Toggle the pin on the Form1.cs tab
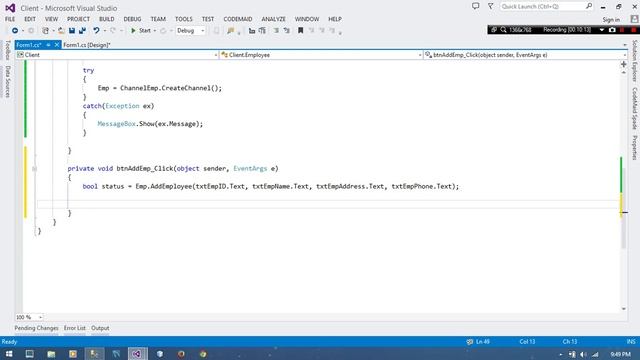 click(48, 45)
